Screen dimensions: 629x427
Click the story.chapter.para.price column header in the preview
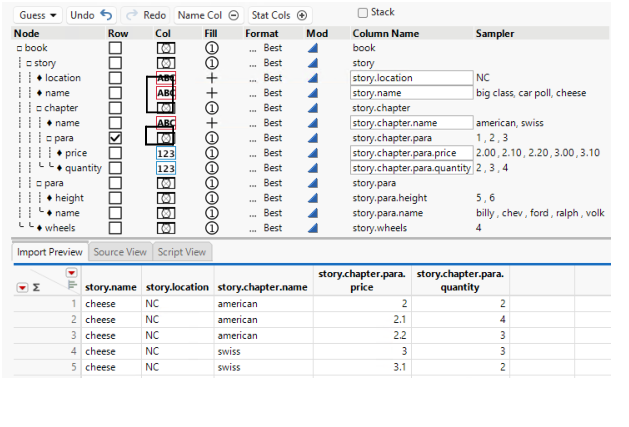coord(362,281)
